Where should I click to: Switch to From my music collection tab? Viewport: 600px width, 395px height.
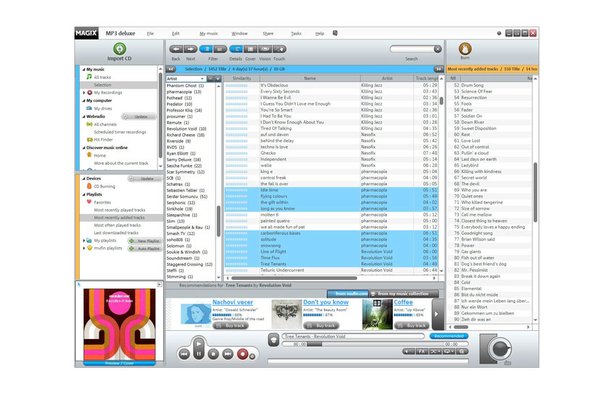(404, 294)
